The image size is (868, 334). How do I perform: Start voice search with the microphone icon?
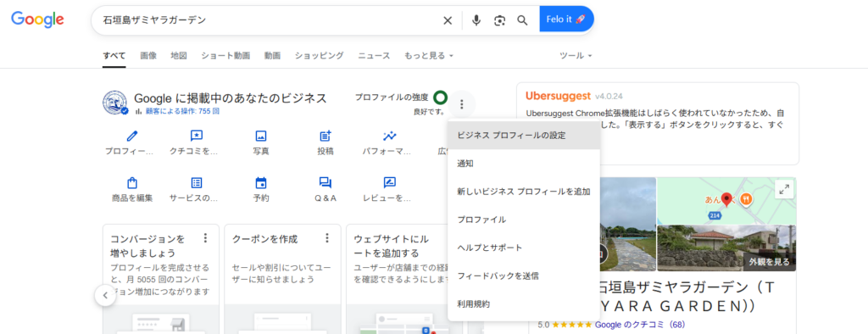pos(476,20)
